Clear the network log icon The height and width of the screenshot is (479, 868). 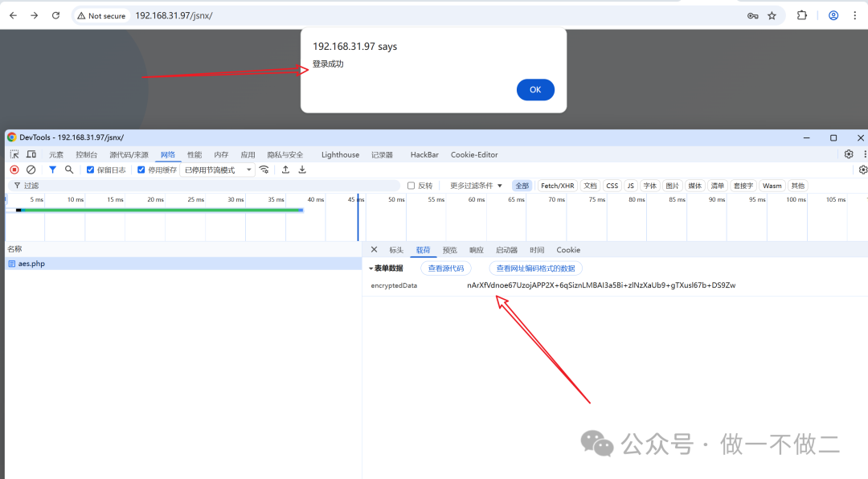pyautogui.click(x=31, y=170)
